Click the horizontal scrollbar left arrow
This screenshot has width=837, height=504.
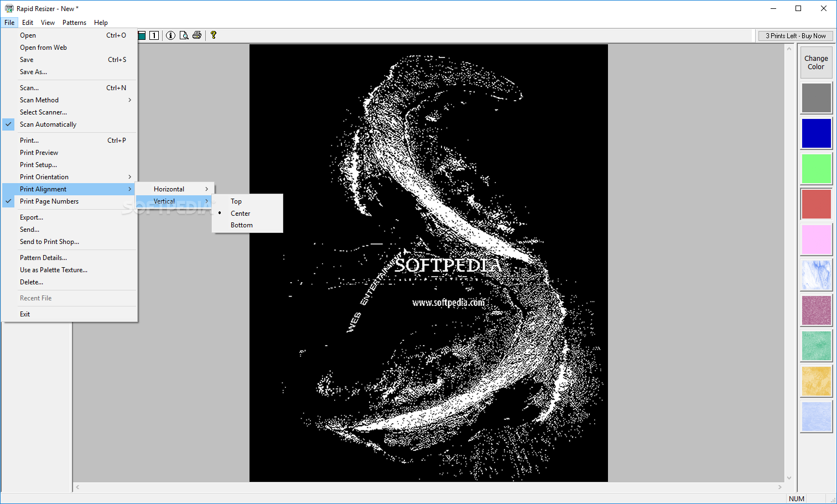77,487
